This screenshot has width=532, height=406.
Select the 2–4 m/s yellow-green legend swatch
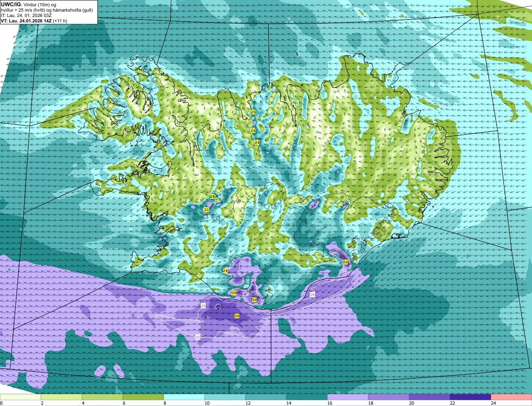pyautogui.click(x=62, y=397)
